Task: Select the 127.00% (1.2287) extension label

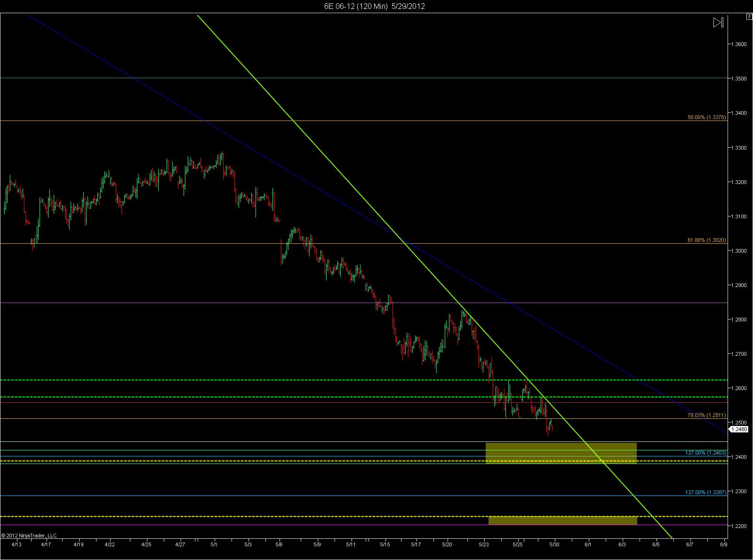Action: (706, 492)
